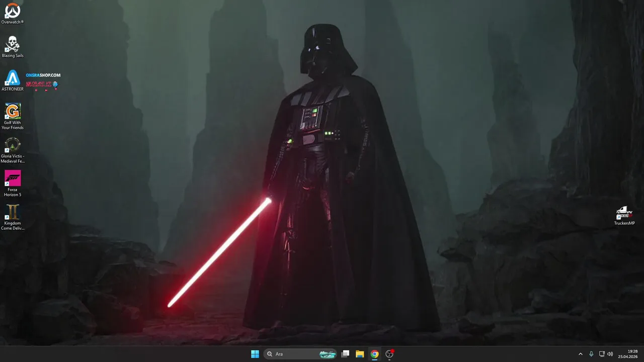Open the taskbar app with red badge

pyautogui.click(x=389, y=354)
